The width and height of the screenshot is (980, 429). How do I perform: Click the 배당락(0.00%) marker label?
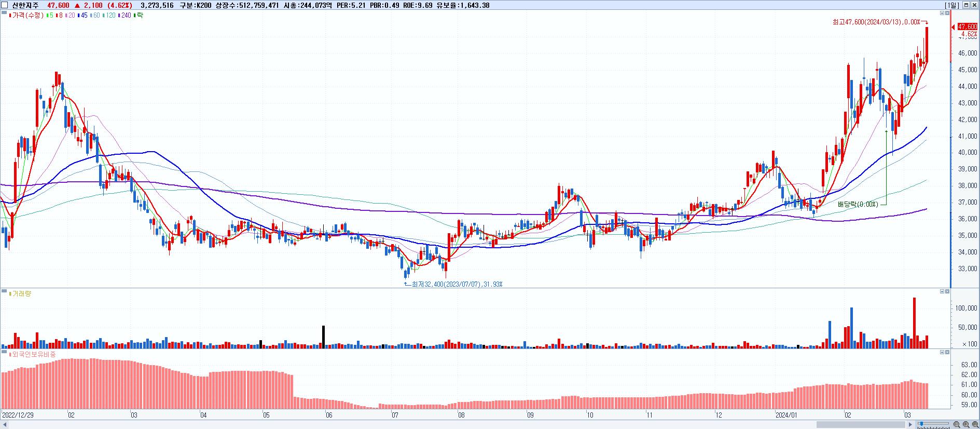coord(858,204)
